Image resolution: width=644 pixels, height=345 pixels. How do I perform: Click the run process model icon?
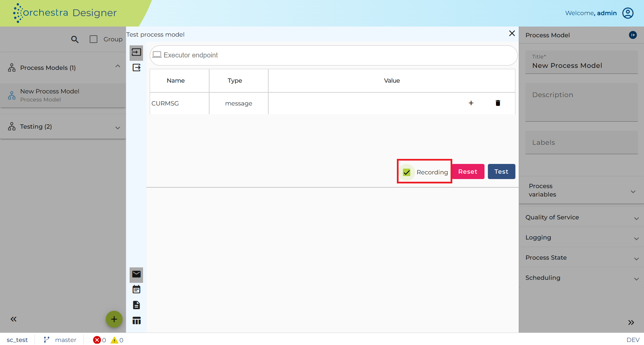coord(633,35)
